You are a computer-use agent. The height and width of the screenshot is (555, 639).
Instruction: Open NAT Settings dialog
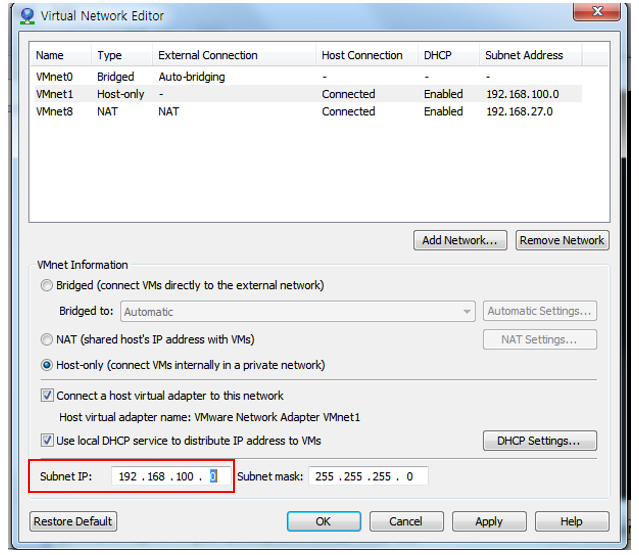click(540, 339)
